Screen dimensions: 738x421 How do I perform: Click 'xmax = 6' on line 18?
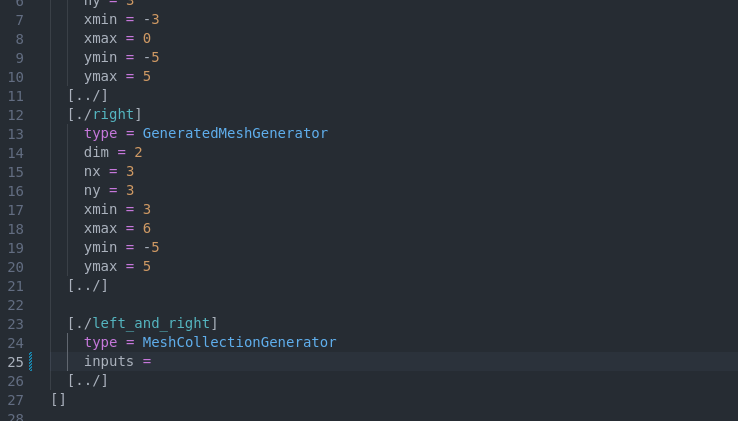click(117, 228)
